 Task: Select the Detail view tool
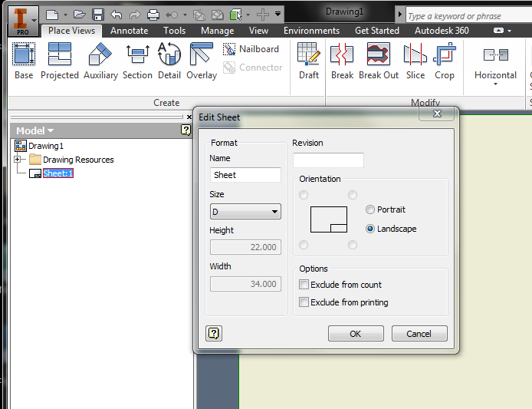(169, 61)
